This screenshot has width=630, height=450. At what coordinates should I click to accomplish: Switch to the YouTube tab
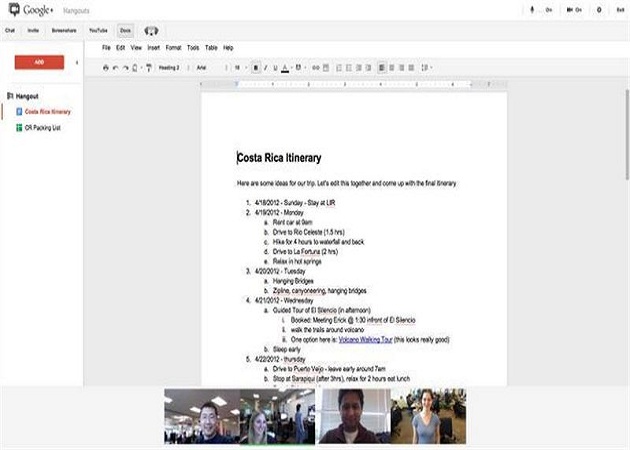point(98,30)
